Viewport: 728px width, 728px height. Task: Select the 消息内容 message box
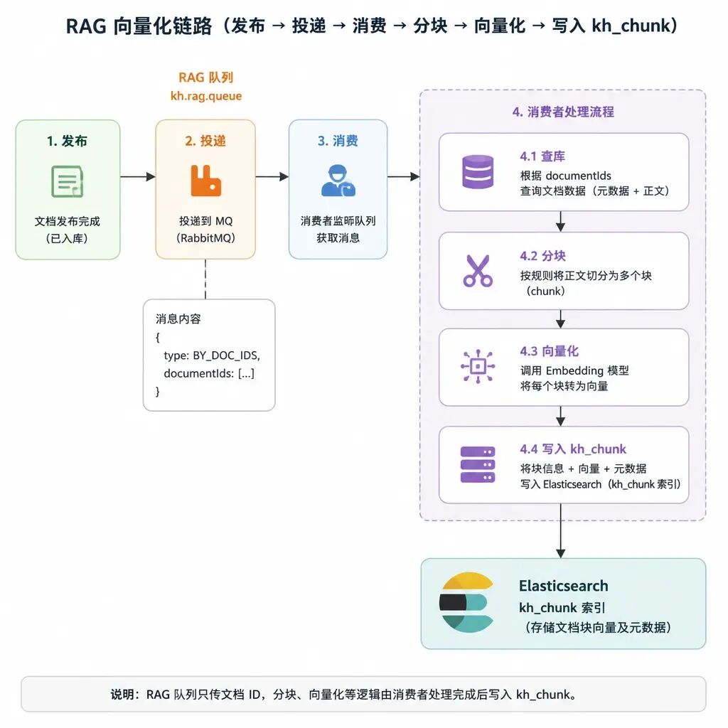[x=209, y=355]
